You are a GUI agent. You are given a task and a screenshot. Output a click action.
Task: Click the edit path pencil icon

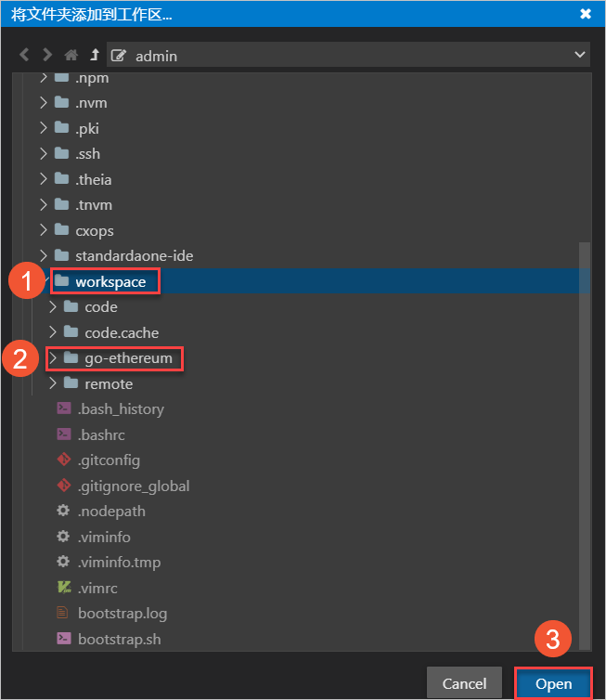[x=118, y=56]
